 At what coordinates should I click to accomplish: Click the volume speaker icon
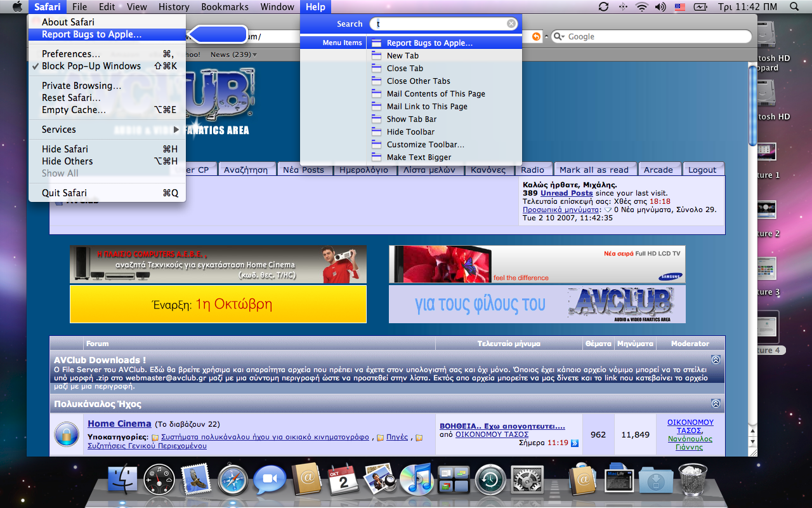tap(660, 7)
